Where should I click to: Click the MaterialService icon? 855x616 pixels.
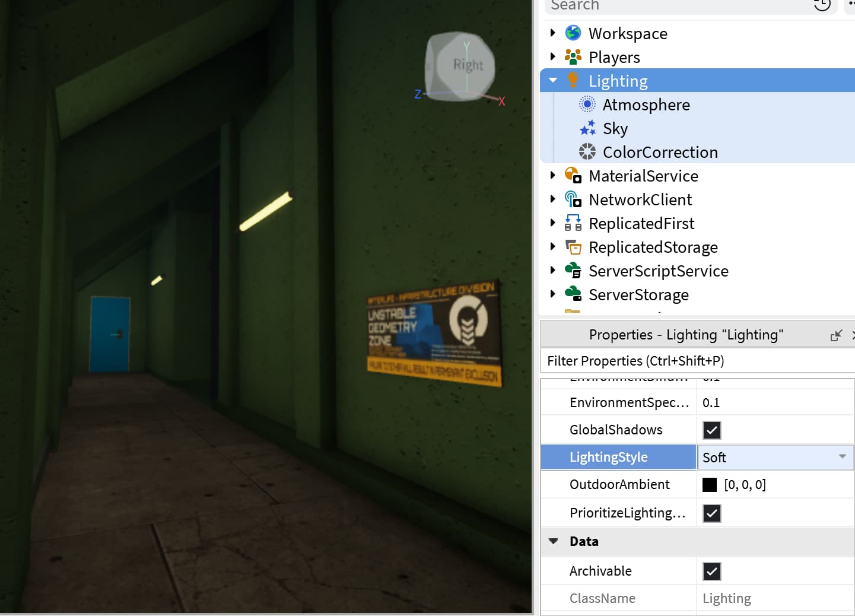click(573, 176)
